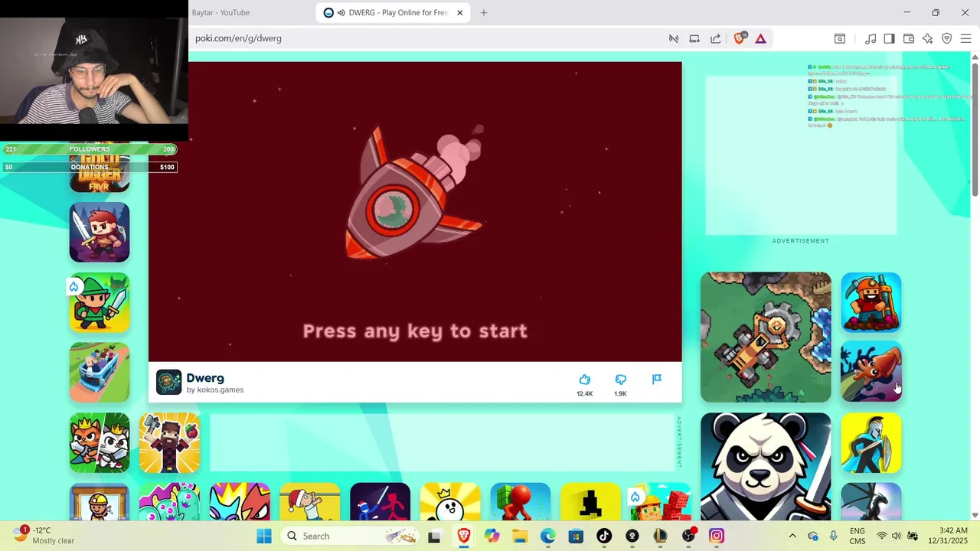980x551 pixels.
Task: Show hidden system tray icons
Action: click(x=792, y=536)
